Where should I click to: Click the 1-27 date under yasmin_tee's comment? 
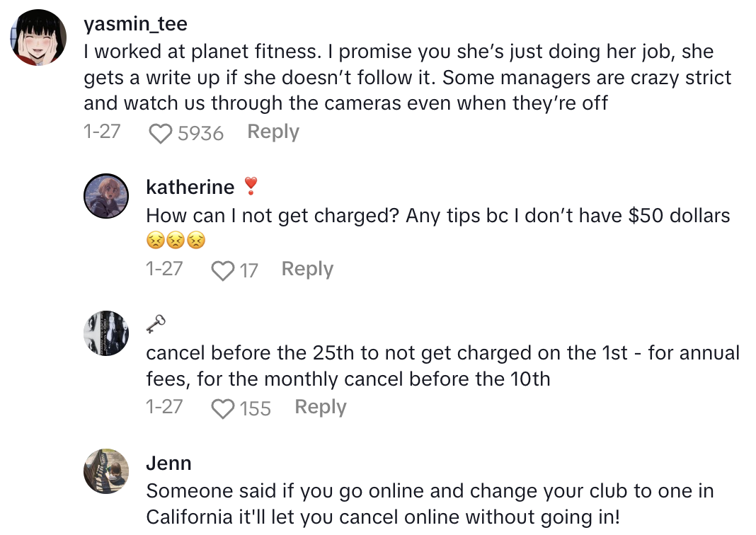(x=102, y=132)
